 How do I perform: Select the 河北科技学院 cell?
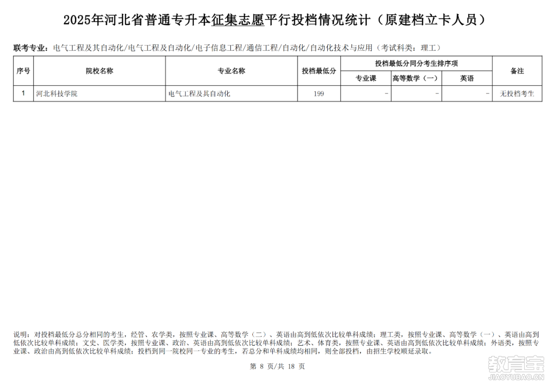pos(100,94)
